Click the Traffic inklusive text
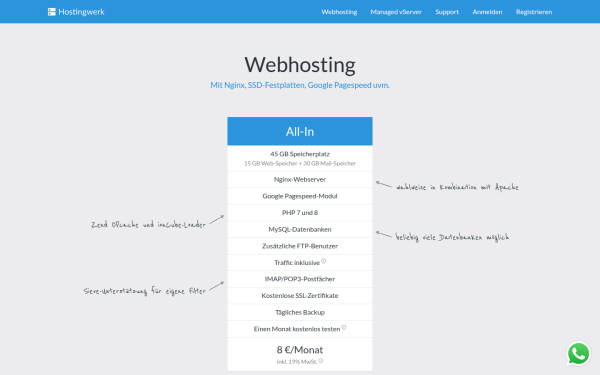Screen dimensions: 600x375 297,263
